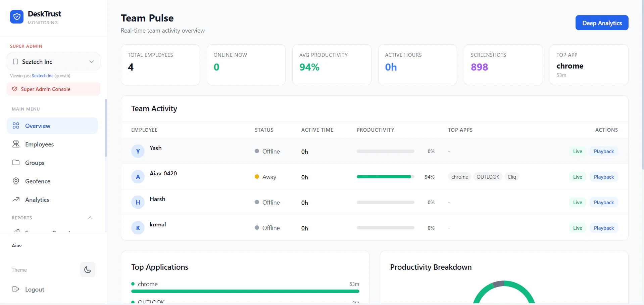The width and height of the screenshot is (644, 305).
Task: Click komal's empty productivity bar
Action: point(385,228)
